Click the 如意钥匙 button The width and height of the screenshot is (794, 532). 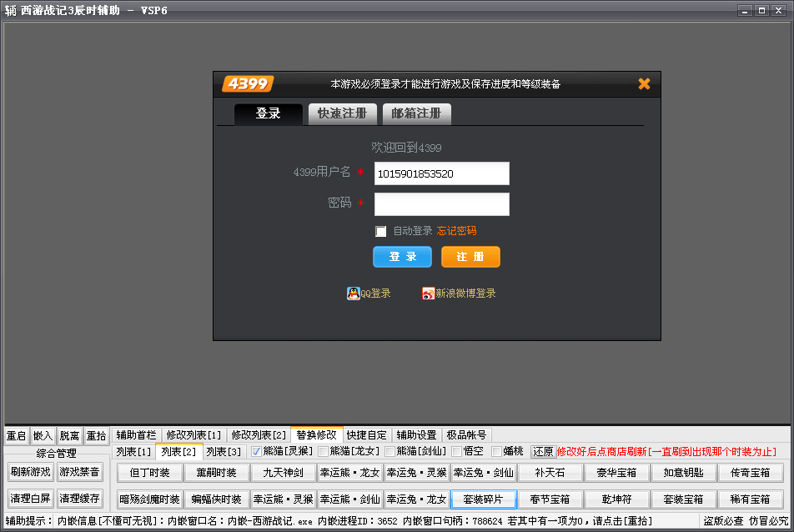684,473
